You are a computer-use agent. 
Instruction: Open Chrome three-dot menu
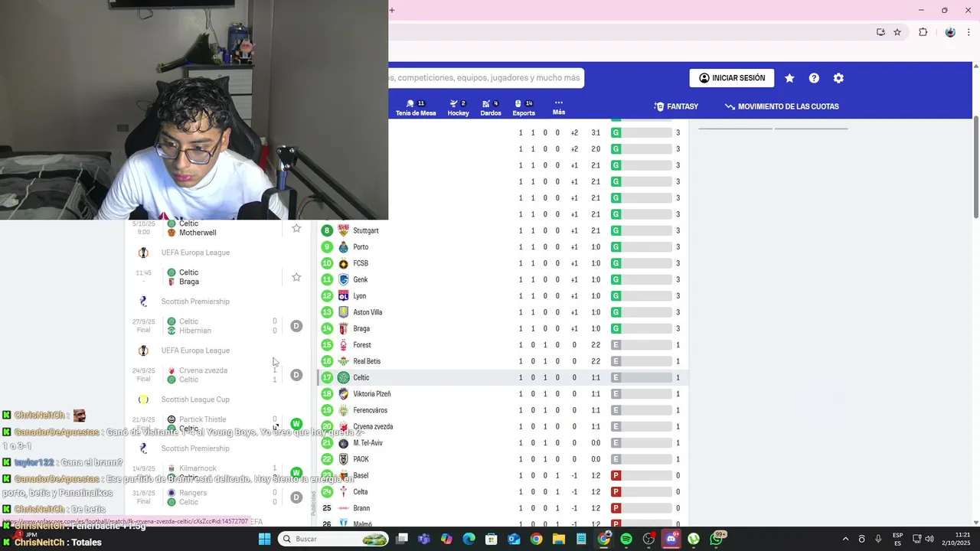click(x=969, y=32)
